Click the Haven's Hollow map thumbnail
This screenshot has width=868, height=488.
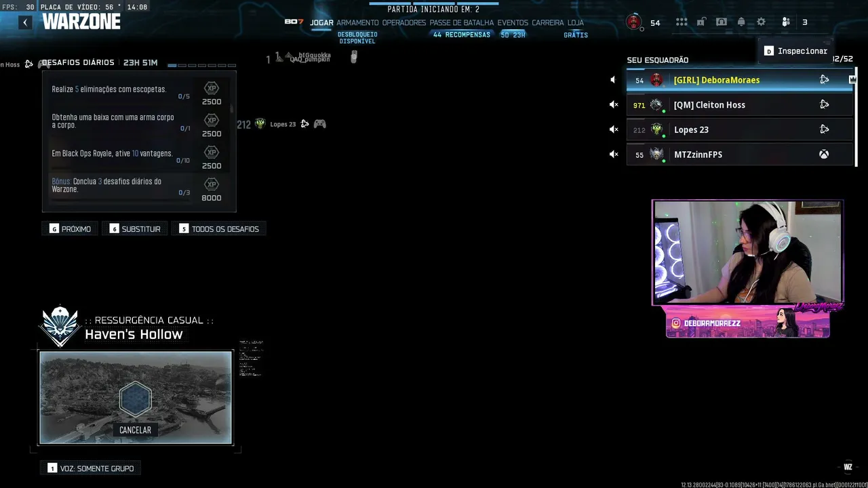click(x=136, y=397)
